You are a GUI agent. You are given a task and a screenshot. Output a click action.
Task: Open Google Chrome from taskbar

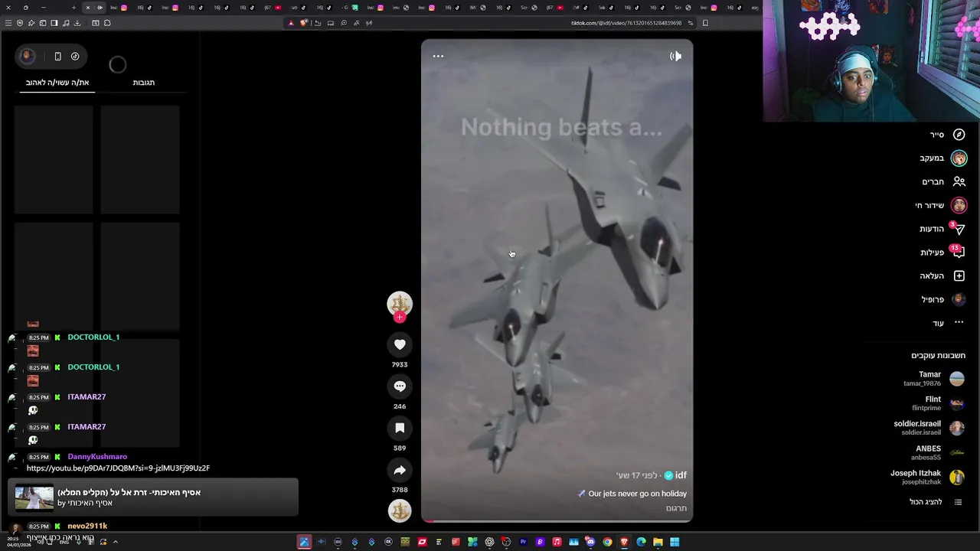(x=607, y=542)
